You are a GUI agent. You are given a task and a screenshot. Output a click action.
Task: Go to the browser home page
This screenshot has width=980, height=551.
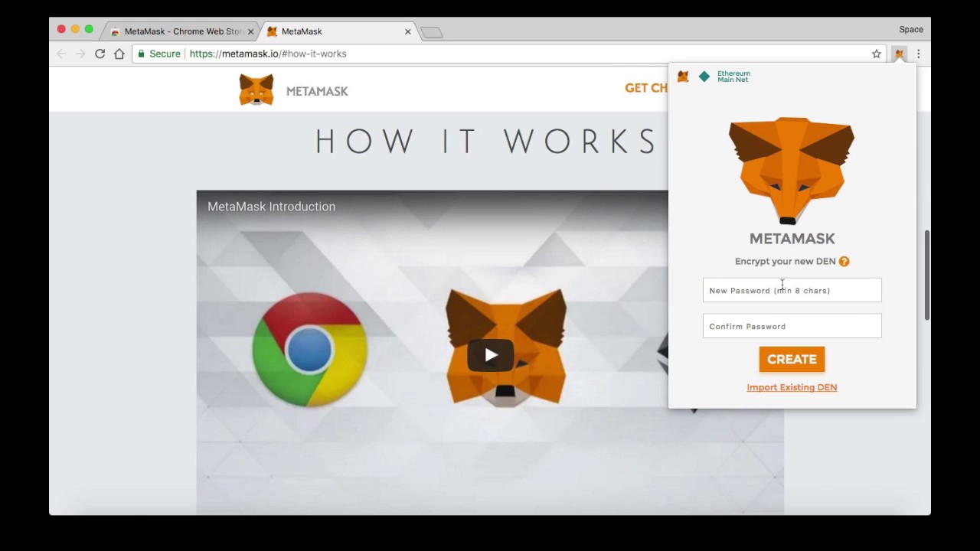click(119, 54)
